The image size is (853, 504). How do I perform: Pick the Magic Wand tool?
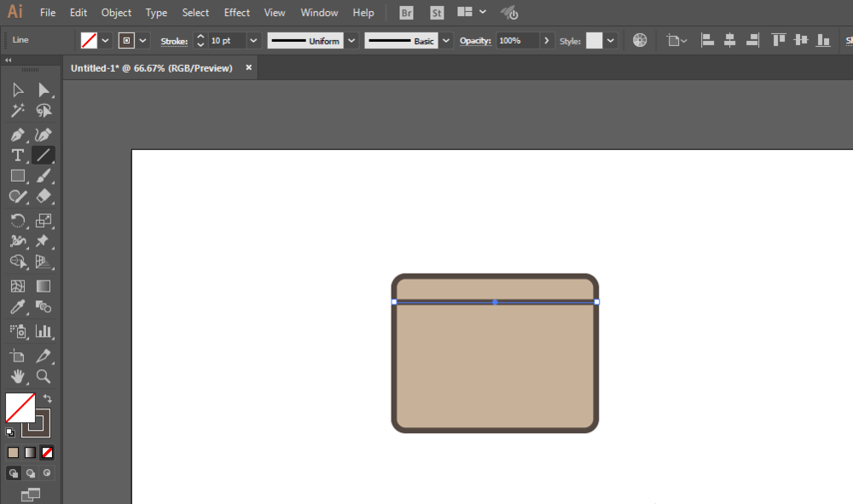[17, 111]
